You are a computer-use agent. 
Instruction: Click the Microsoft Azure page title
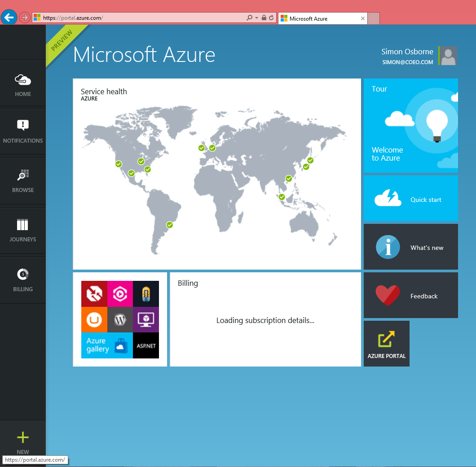(x=144, y=55)
